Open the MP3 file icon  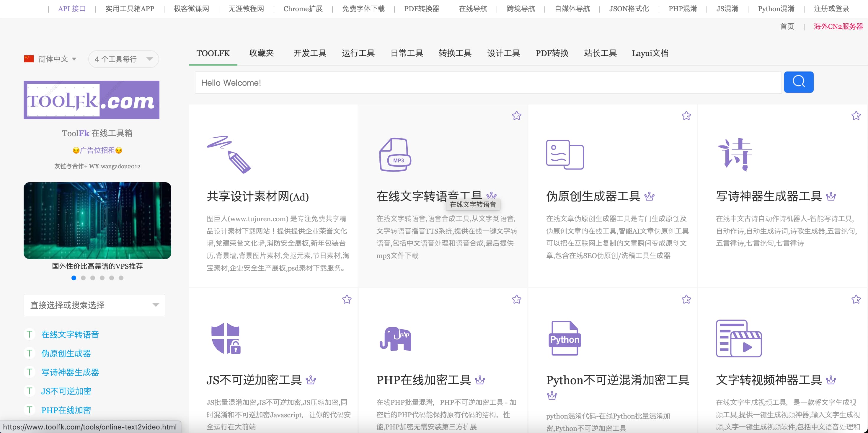pyautogui.click(x=395, y=154)
